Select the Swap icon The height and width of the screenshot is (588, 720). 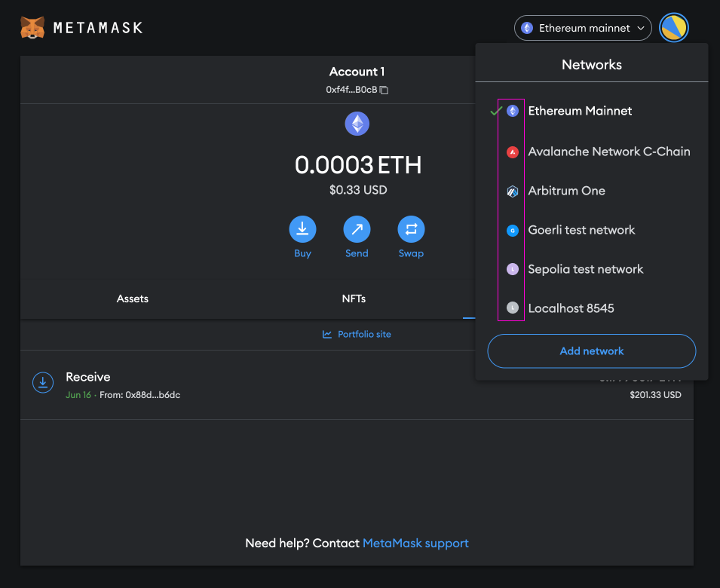point(411,229)
